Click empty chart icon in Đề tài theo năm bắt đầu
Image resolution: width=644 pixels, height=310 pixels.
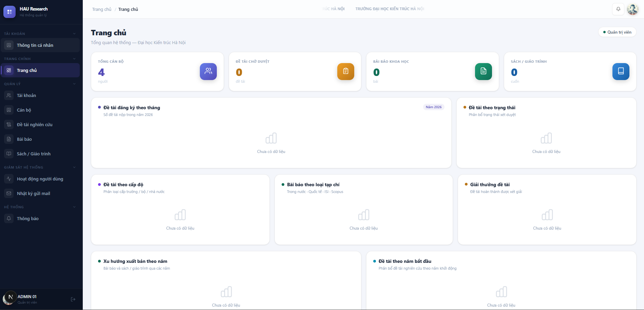pyautogui.click(x=501, y=292)
